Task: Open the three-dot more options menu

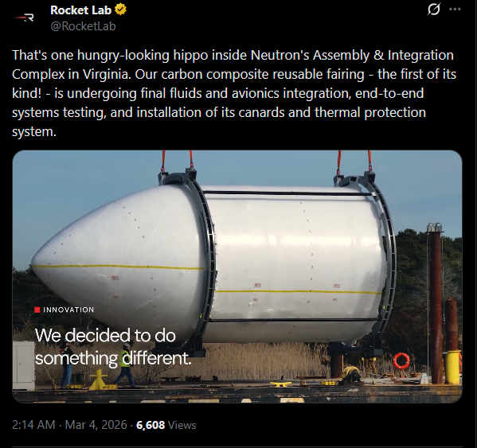Action: 455,9
